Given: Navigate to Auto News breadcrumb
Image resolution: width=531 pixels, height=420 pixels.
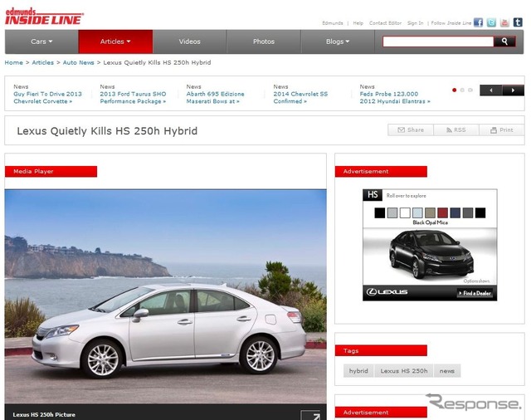Looking at the screenshot, I should pos(78,62).
